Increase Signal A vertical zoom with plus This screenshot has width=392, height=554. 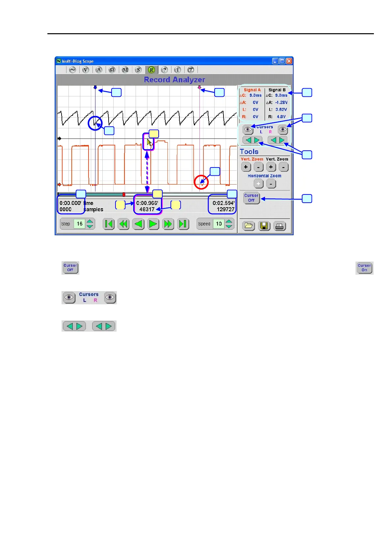tap(246, 167)
